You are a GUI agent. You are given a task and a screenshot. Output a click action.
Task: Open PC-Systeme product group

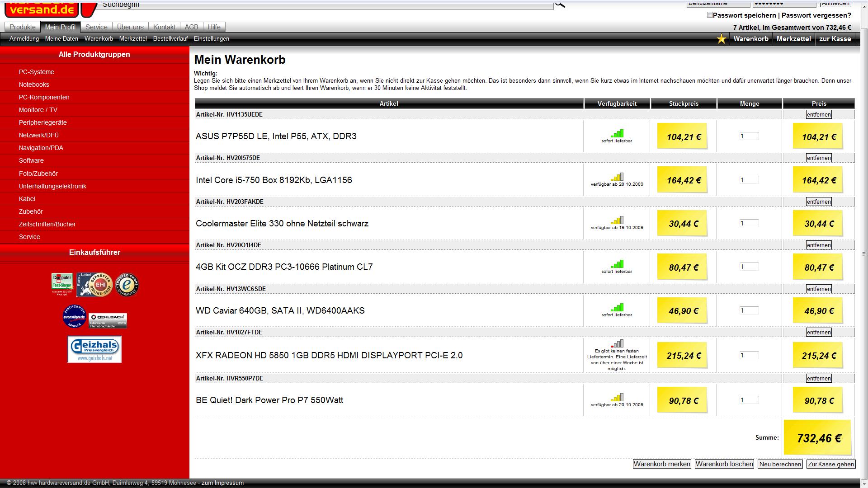[x=37, y=72]
